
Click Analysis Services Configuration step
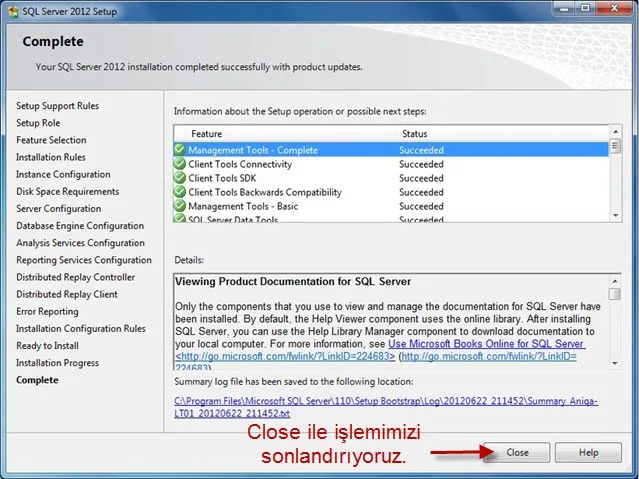80,243
